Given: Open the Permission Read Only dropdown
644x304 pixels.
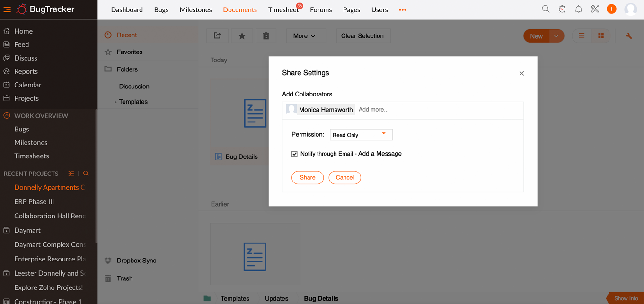Looking at the screenshot, I should 361,135.
